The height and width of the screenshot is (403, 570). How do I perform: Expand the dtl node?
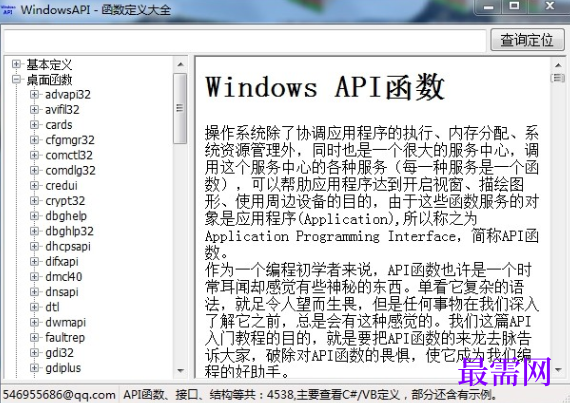pos(34,307)
